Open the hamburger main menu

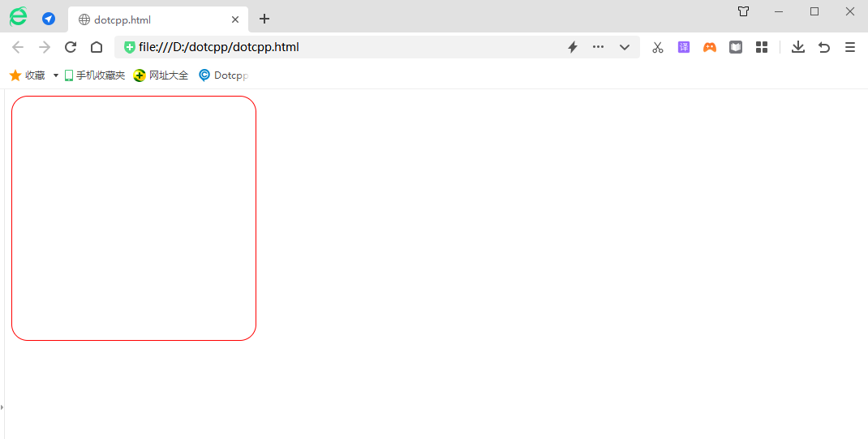click(850, 47)
